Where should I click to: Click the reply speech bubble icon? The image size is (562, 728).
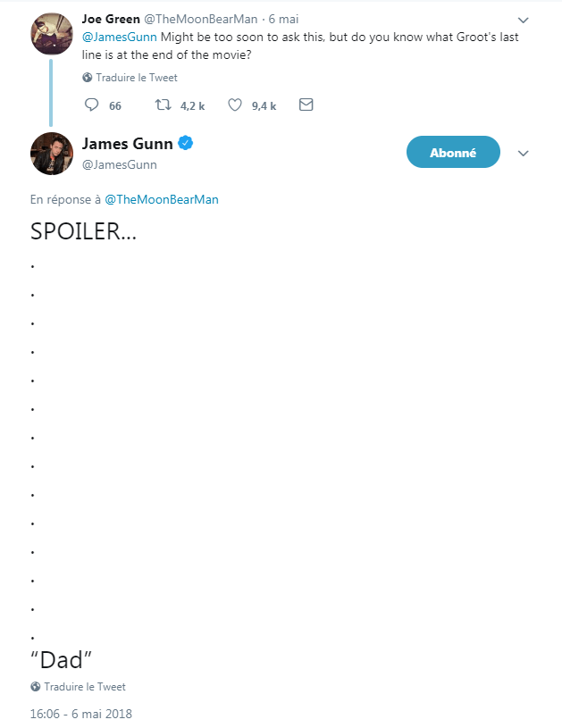click(x=91, y=105)
